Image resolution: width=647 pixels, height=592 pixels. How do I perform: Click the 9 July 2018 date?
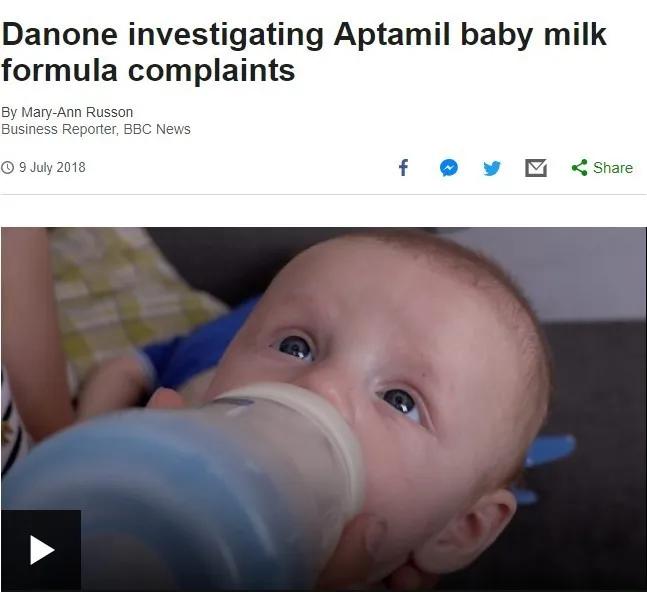pos(52,167)
